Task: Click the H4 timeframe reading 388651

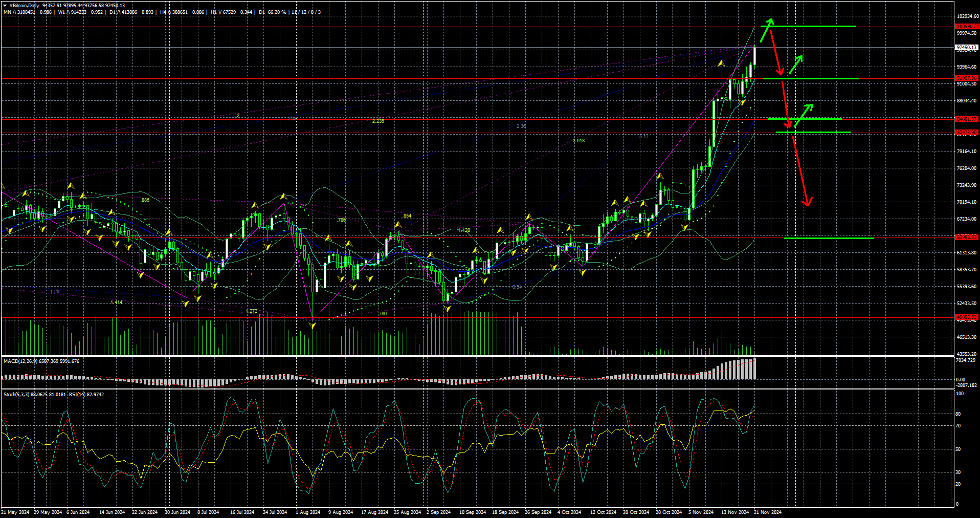Action: (180, 12)
